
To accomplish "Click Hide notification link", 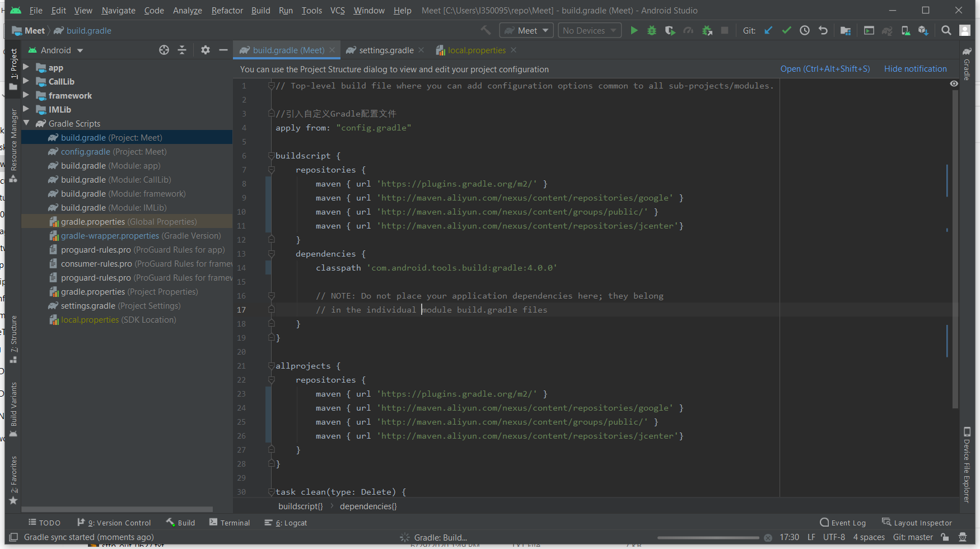I will click(915, 69).
